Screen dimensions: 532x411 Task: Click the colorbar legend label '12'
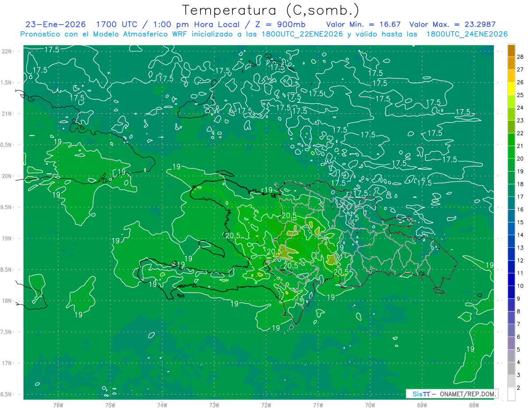tap(520, 261)
